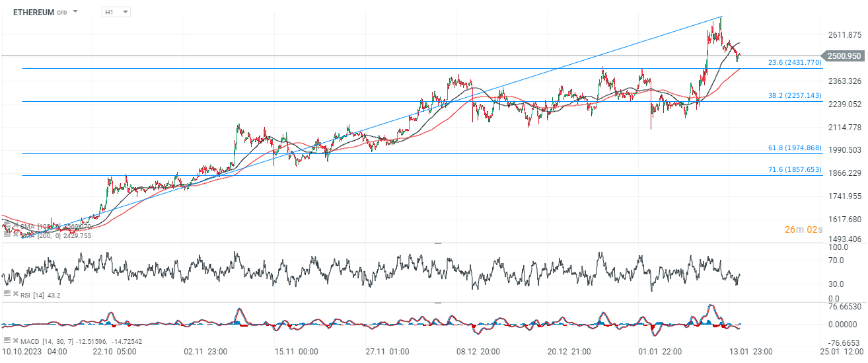Remove the SMA 100 indicator with its X
The width and height of the screenshot is (868, 363).
(15, 226)
